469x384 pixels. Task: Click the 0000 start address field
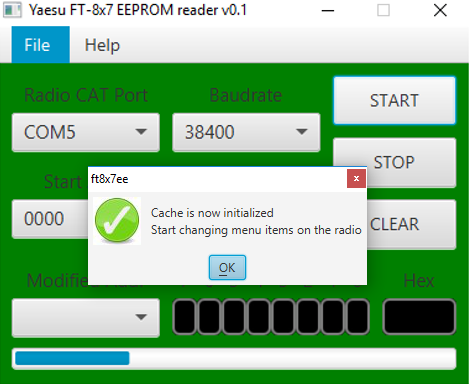(50, 219)
